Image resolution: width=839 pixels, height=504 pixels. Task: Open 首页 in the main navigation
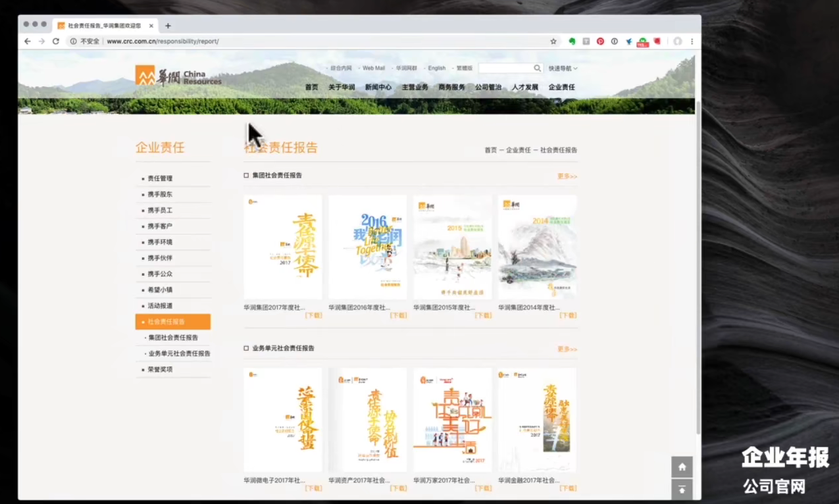311,87
